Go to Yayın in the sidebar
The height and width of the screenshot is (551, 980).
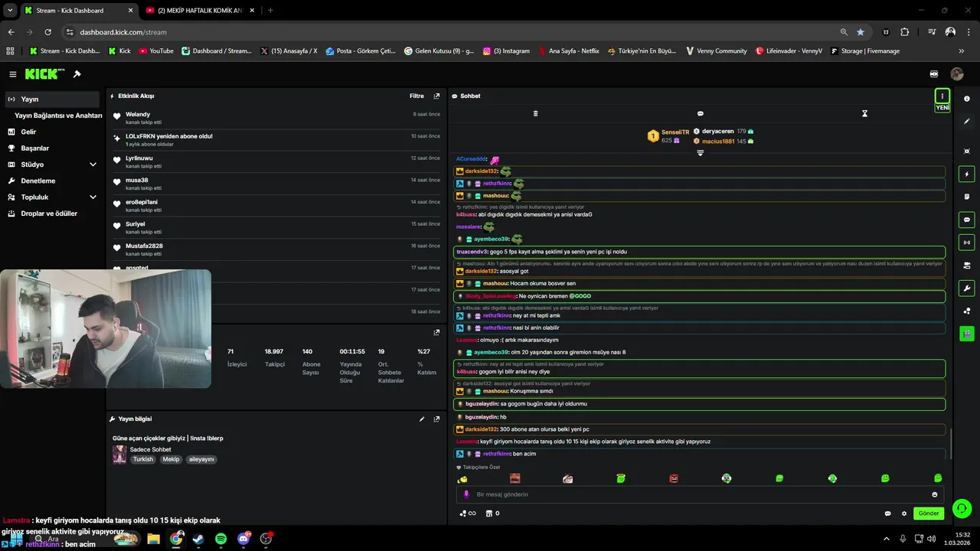click(x=52, y=99)
